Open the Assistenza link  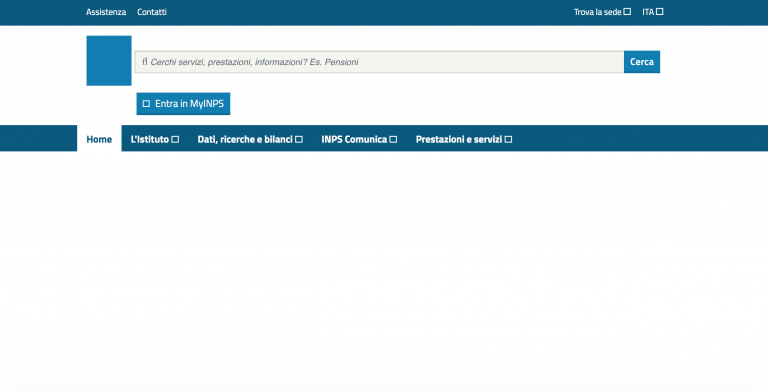point(106,12)
